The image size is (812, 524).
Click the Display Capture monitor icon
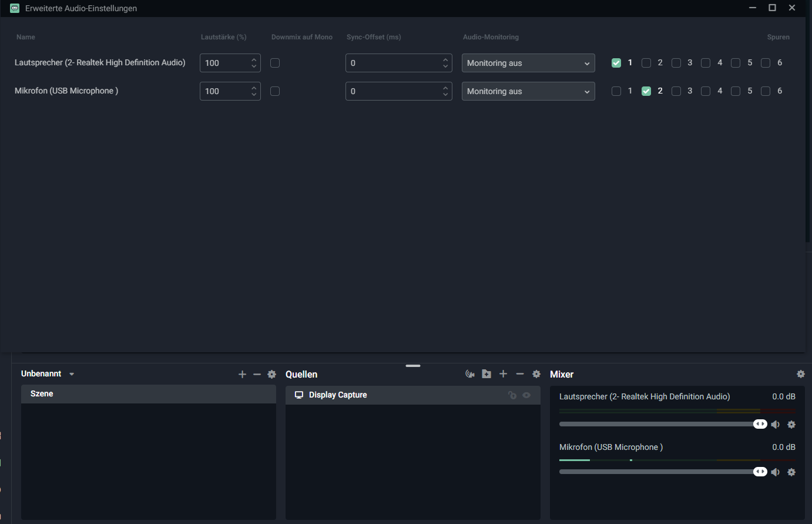(x=299, y=395)
